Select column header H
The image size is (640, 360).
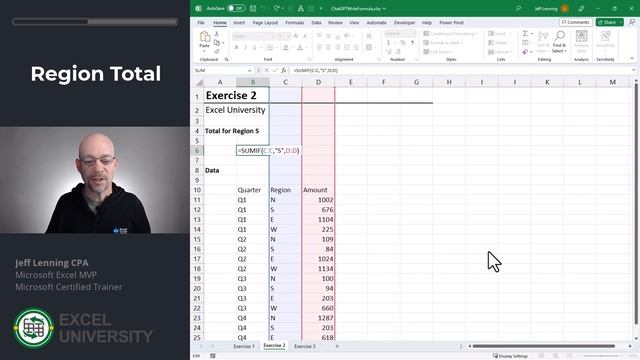(449, 82)
